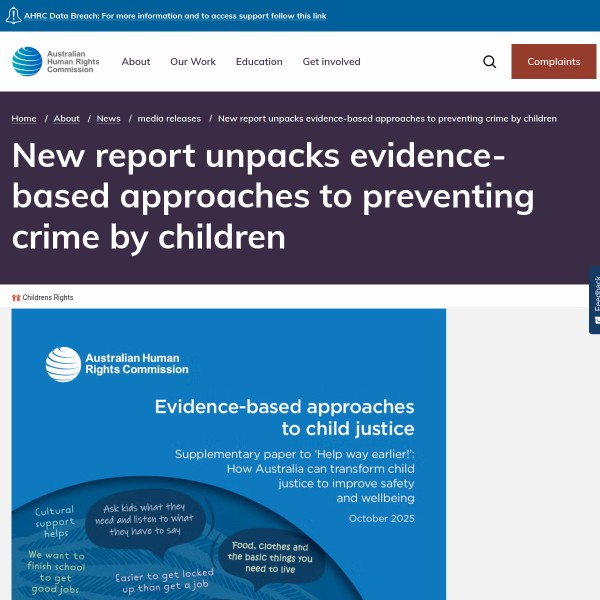This screenshot has height=600, width=600.
Task: Go to Home via breadcrumb
Action: click(x=24, y=119)
